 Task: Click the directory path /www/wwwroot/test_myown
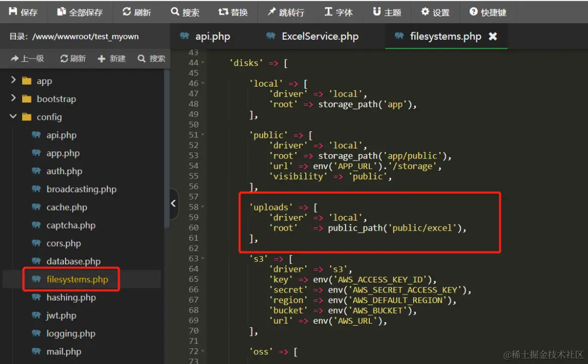(x=86, y=36)
